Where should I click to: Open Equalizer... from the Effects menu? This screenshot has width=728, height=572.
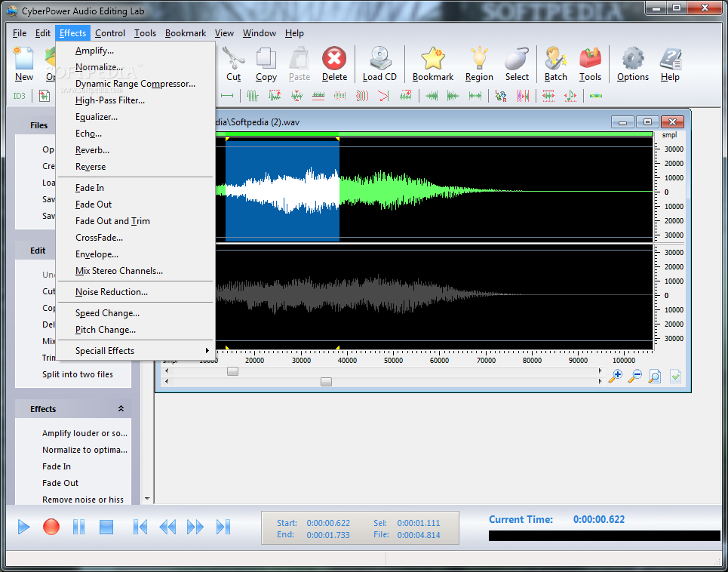pyautogui.click(x=134, y=117)
